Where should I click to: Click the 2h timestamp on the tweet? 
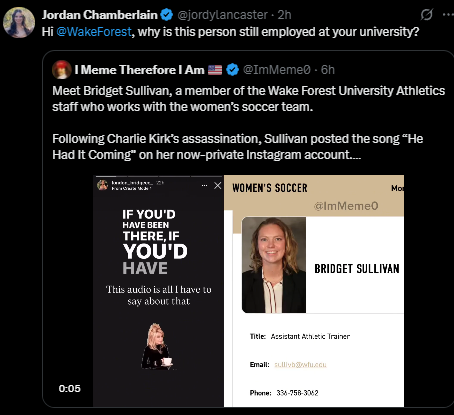pyautogui.click(x=285, y=15)
